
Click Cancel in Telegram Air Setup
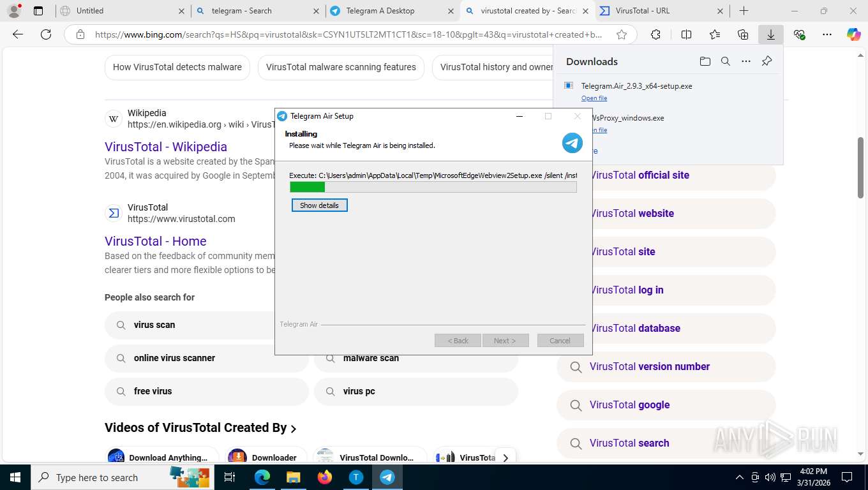coord(560,341)
